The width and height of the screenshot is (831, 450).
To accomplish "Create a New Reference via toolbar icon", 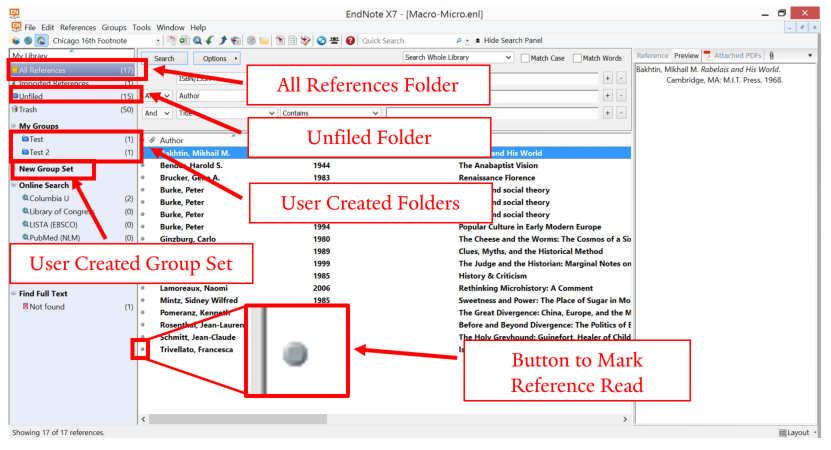I will [x=184, y=41].
